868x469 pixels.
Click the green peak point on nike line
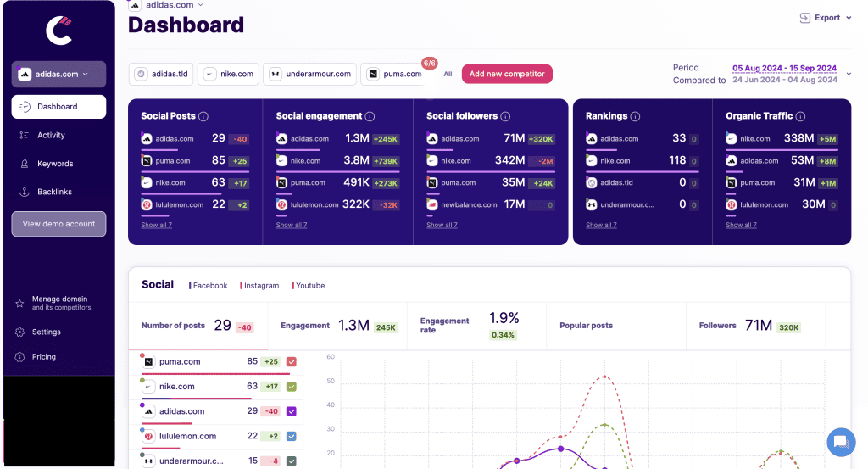(x=604, y=425)
